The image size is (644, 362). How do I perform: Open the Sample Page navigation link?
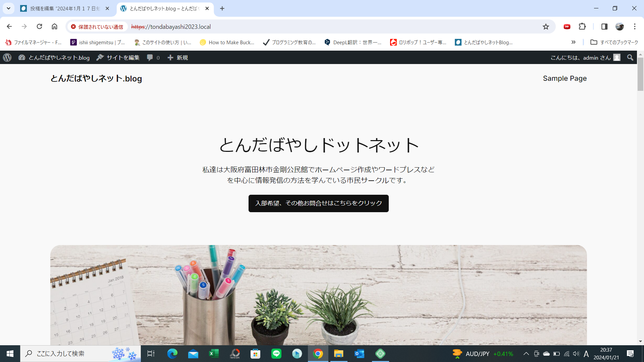coord(565,78)
